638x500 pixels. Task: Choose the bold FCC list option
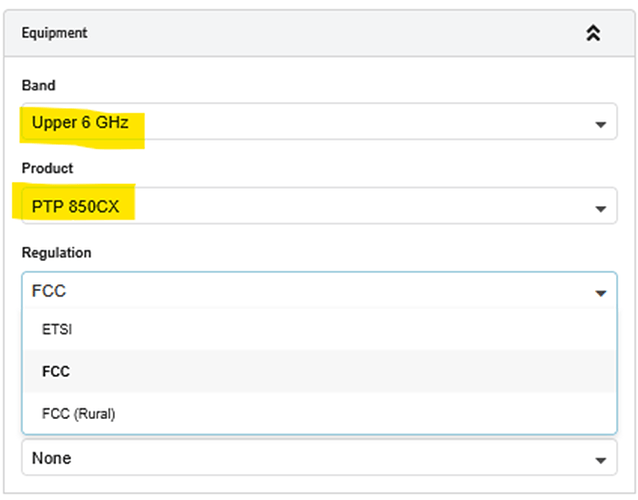click(55, 371)
